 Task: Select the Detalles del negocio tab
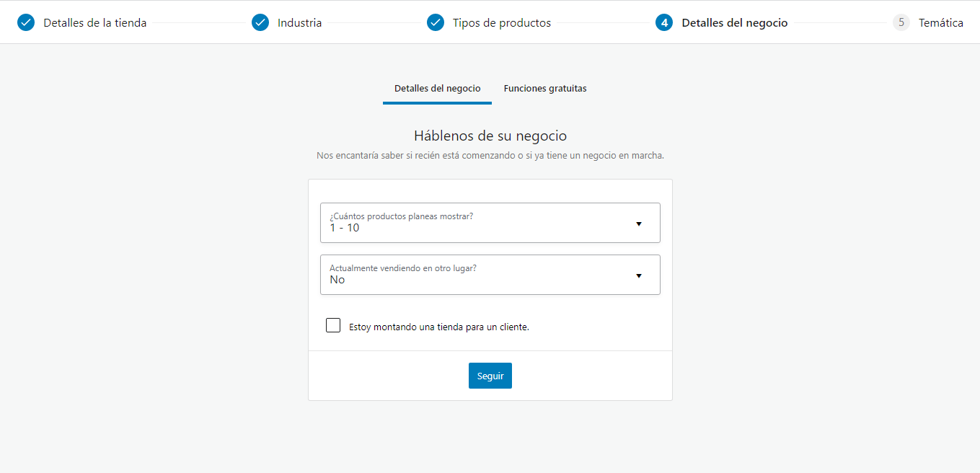tap(437, 89)
